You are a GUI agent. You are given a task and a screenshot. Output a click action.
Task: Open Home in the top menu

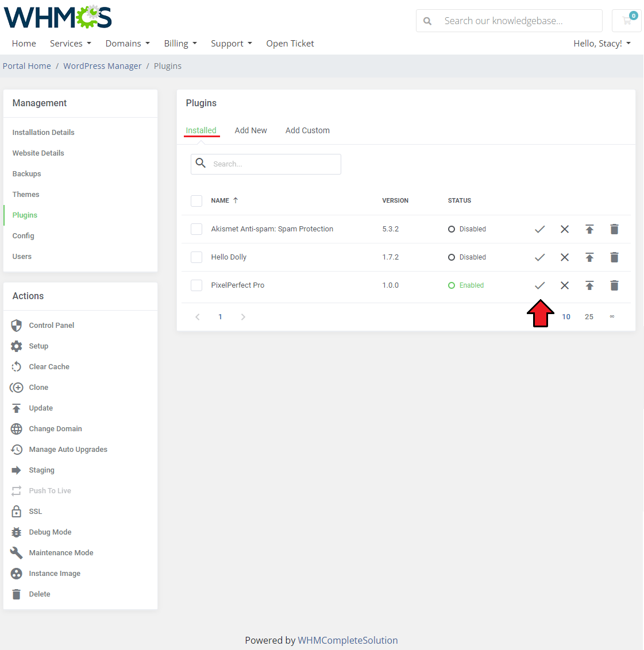coord(24,44)
